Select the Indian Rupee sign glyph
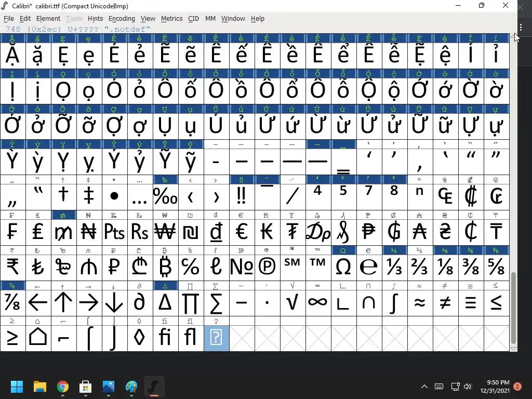The image size is (532, 399). coord(12,268)
